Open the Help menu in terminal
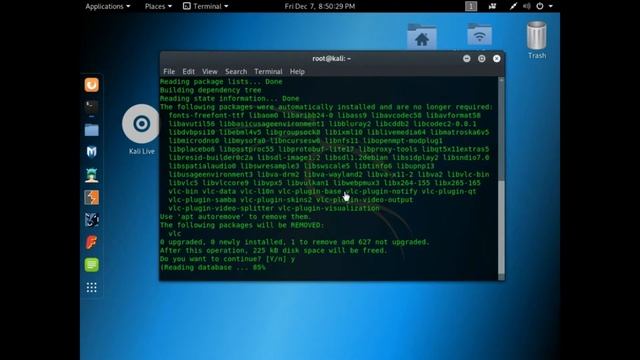The width and height of the screenshot is (640, 360). (297, 71)
